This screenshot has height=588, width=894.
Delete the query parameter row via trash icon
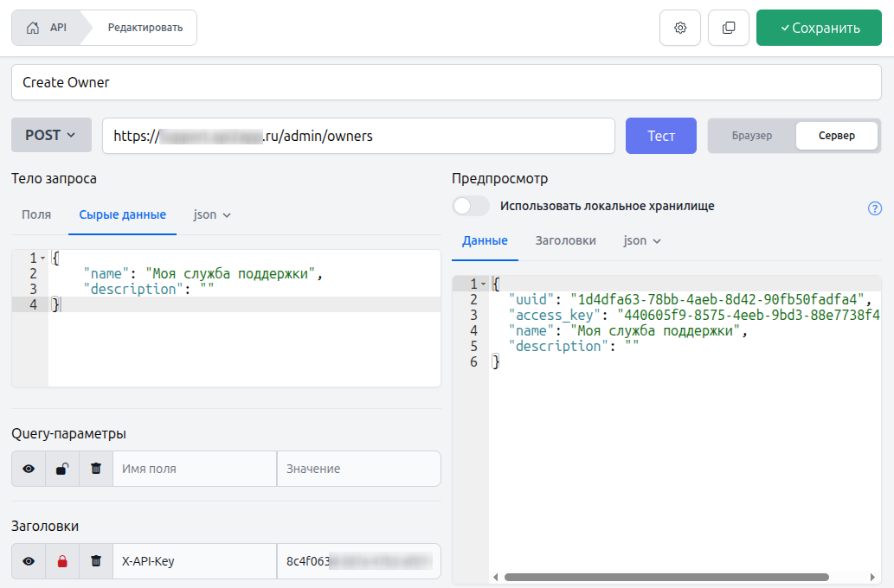96,469
